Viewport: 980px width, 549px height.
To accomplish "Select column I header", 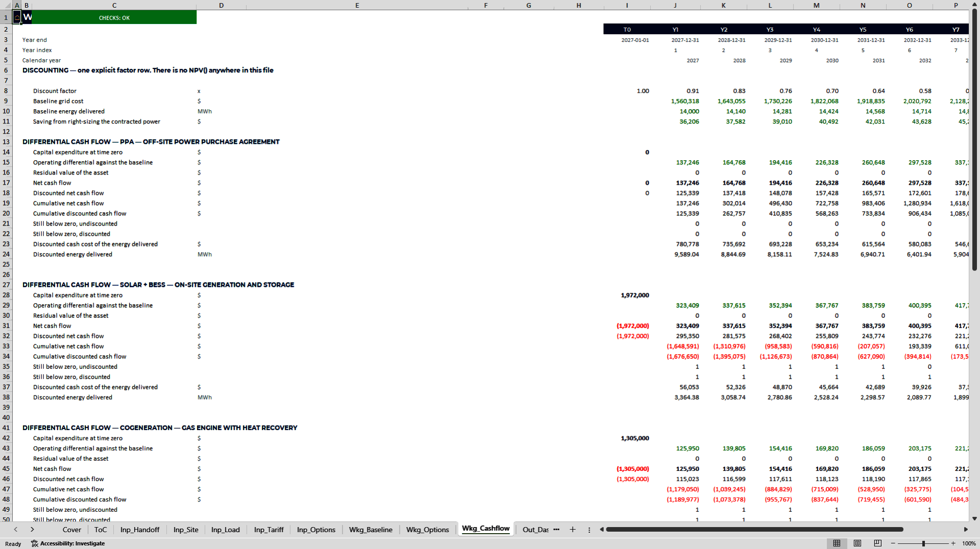I will 627,5.
